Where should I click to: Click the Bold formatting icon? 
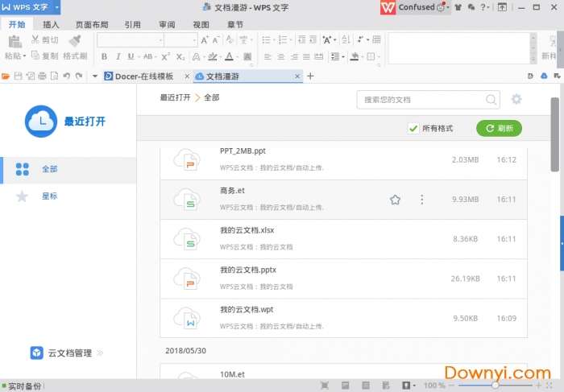pos(104,56)
